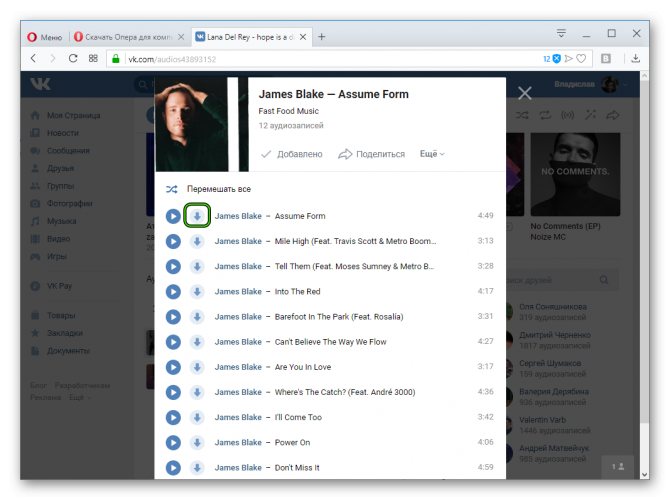The height and width of the screenshot is (500, 670).
Task: Open James Blake album cover image
Action: [202, 124]
